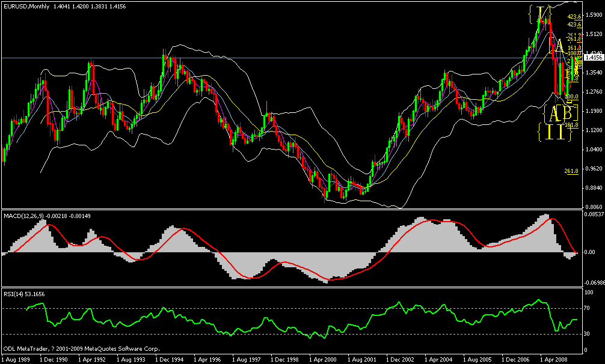Click the 1 Apr 1996 date label
The width and height of the screenshot is (605, 364).
[x=207, y=359]
